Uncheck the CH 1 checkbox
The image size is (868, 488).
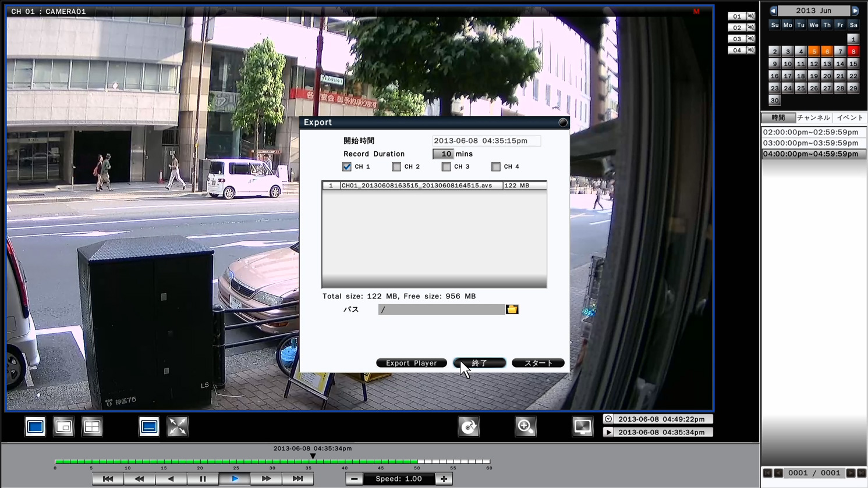347,167
